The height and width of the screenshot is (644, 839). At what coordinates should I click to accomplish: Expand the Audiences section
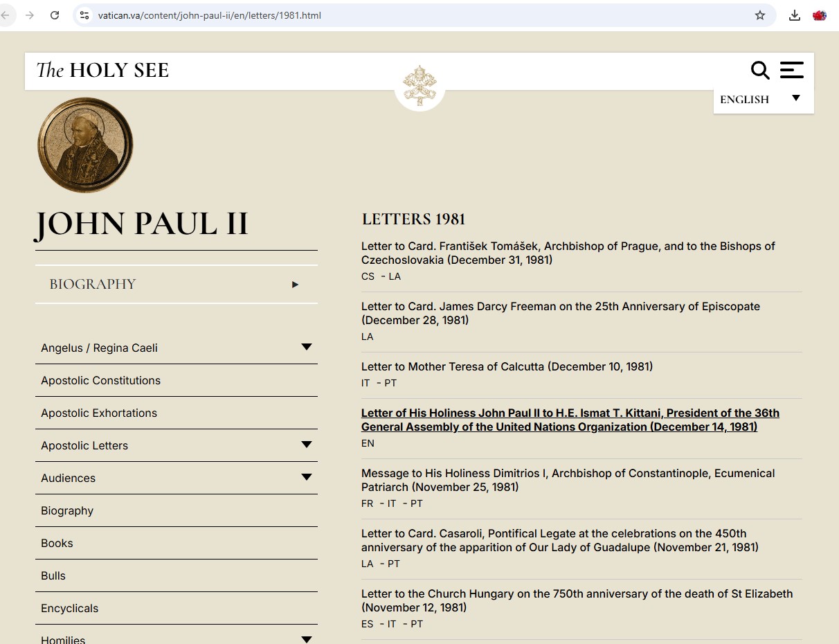pyautogui.click(x=306, y=477)
